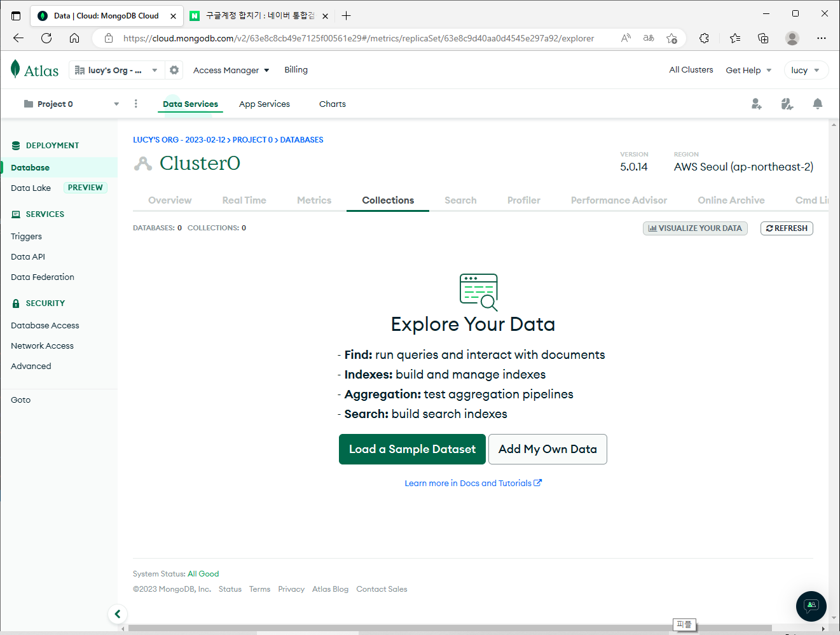Open Triggers in the sidebar

26,236
